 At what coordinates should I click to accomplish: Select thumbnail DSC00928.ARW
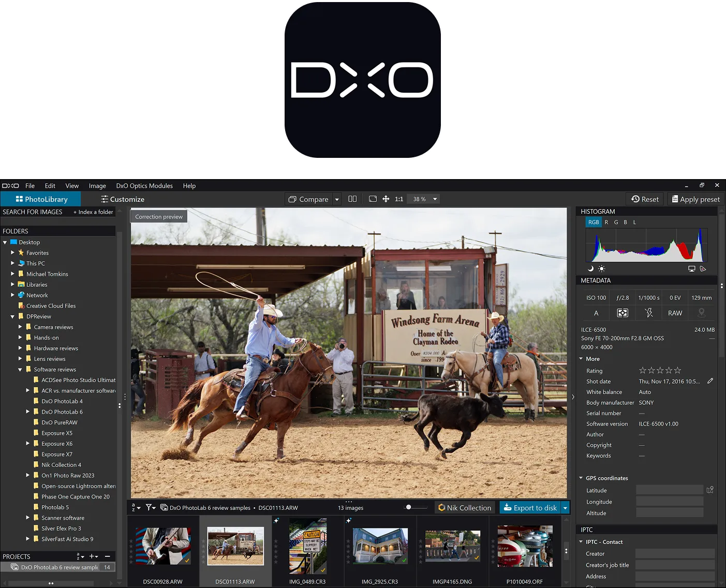(163, 546)
